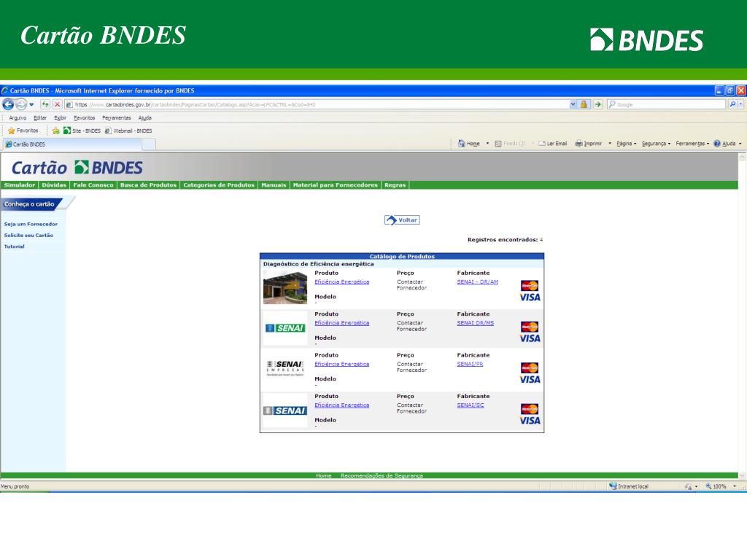Click the Solicite seu Cartão sidebar link

pyautogui.click(x=28, y=236)
